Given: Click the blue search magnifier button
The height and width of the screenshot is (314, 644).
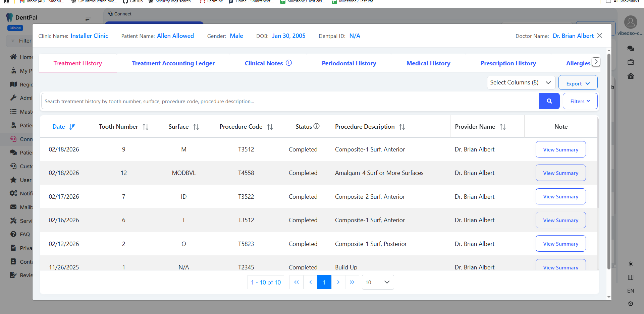Looking at the screenshot, I should click(x=549, y=101).
